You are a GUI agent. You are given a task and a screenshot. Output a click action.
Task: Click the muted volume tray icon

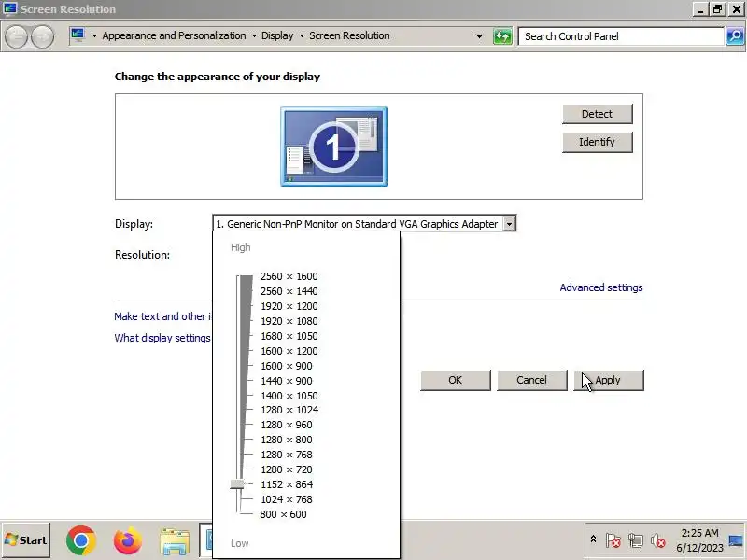pos(658,540)
